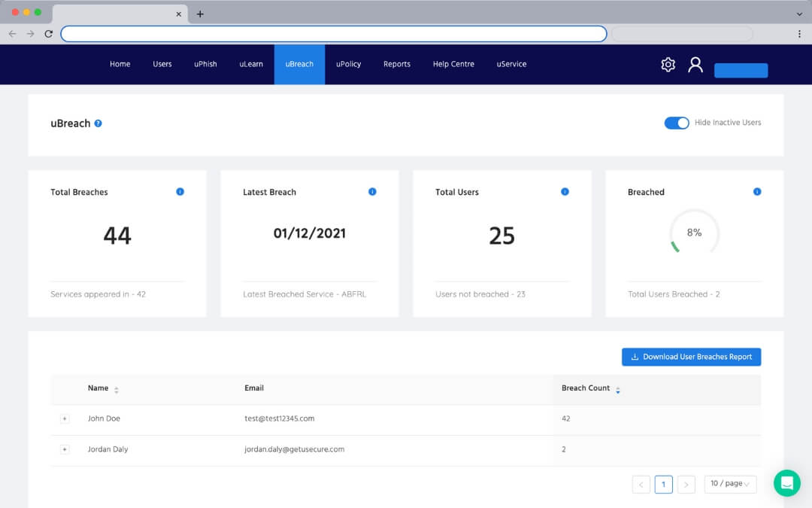
Task: Go to the Reports navigation tab
Action: (397, 65)
